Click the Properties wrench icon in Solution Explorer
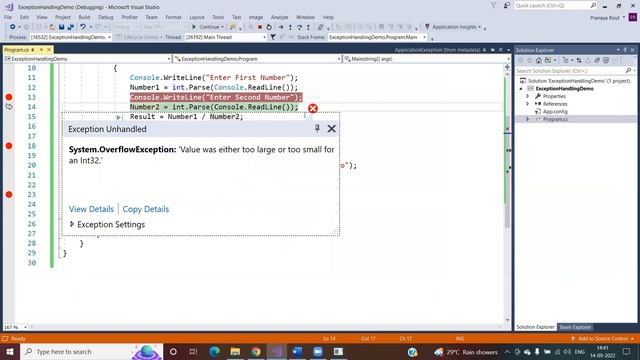 pos(538,96)
